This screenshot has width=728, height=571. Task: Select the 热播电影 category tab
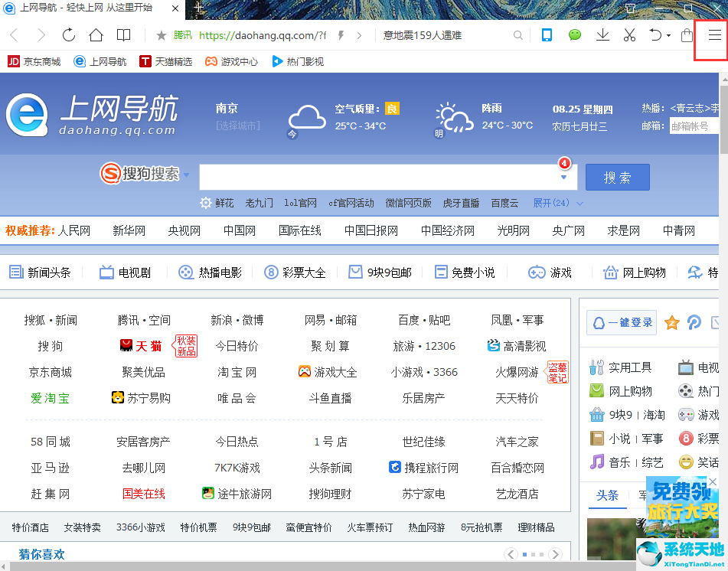[x=211, y=272]
